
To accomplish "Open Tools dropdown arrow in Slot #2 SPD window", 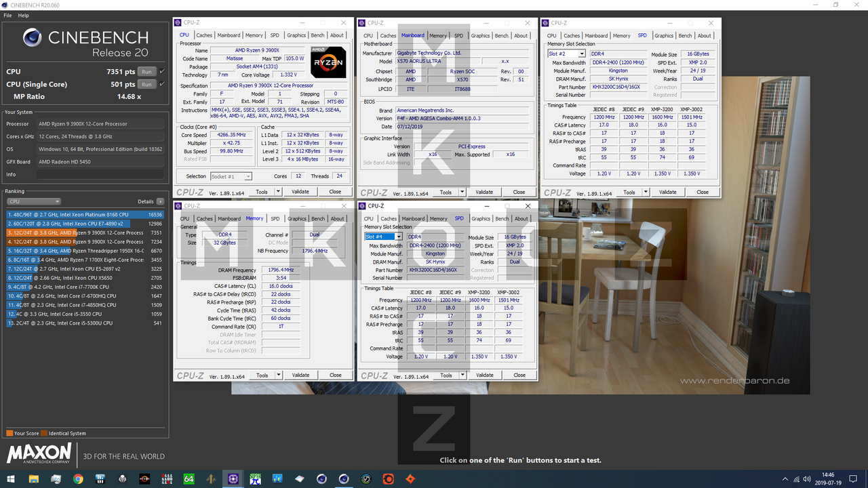I will pos(646,192).
